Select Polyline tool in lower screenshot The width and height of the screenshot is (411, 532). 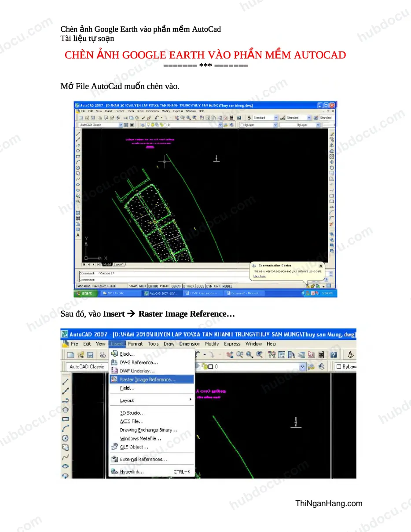tap(66, 400)
